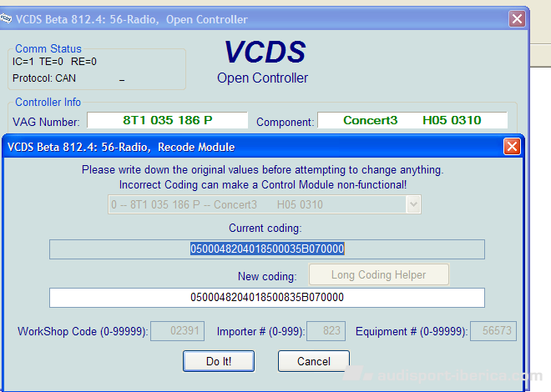Viewport: 551px width, 392px height.
Task: Click the VAG Number value 8T1 035 186 P
Action: pyautogui.click(x=167, y=120)
